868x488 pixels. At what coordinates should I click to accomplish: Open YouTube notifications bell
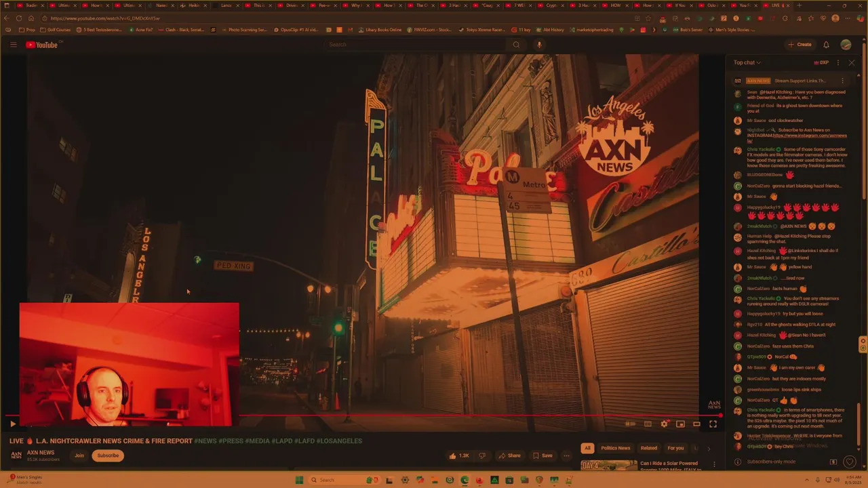click(826, 45)
